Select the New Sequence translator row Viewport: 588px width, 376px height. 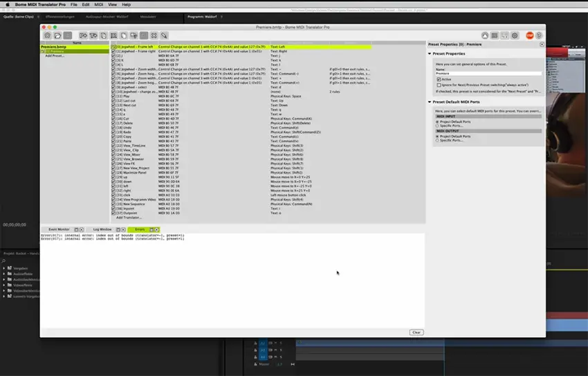241,204
